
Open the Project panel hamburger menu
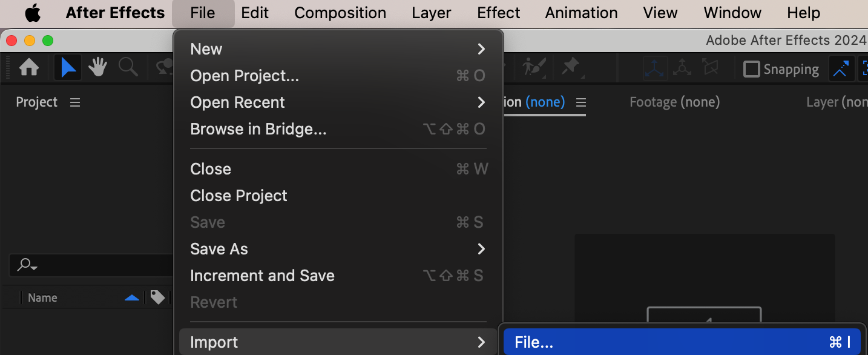click(x=75, y=102)
